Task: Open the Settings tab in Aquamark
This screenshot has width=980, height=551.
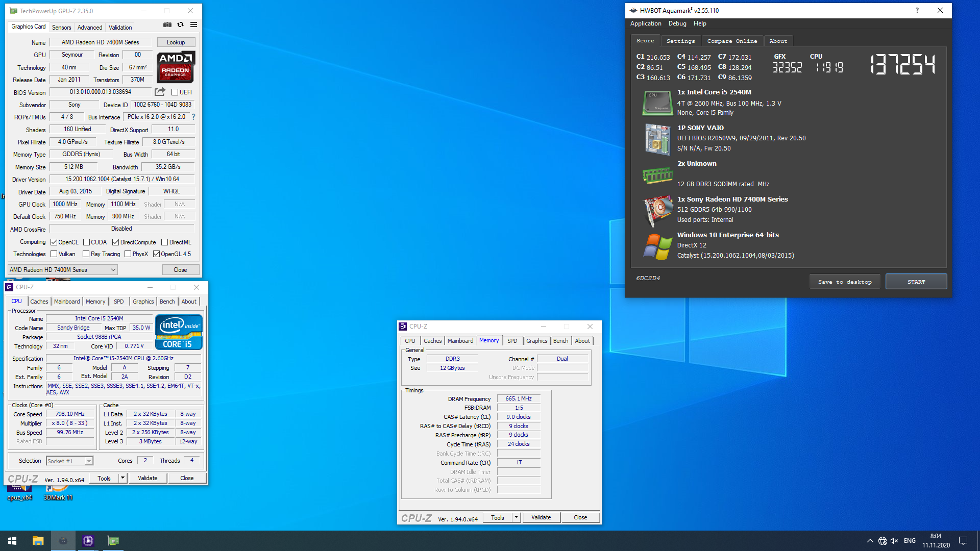Action: pos(680,41)
